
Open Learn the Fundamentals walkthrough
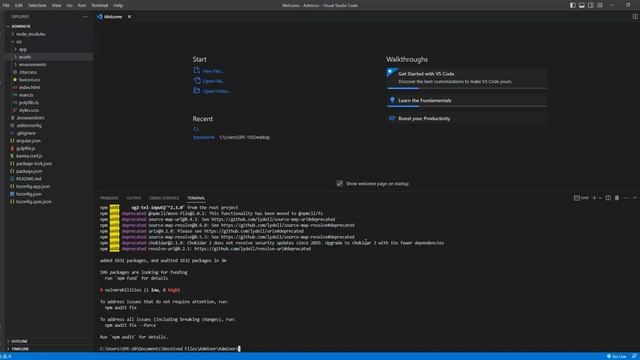pos(467,100)
